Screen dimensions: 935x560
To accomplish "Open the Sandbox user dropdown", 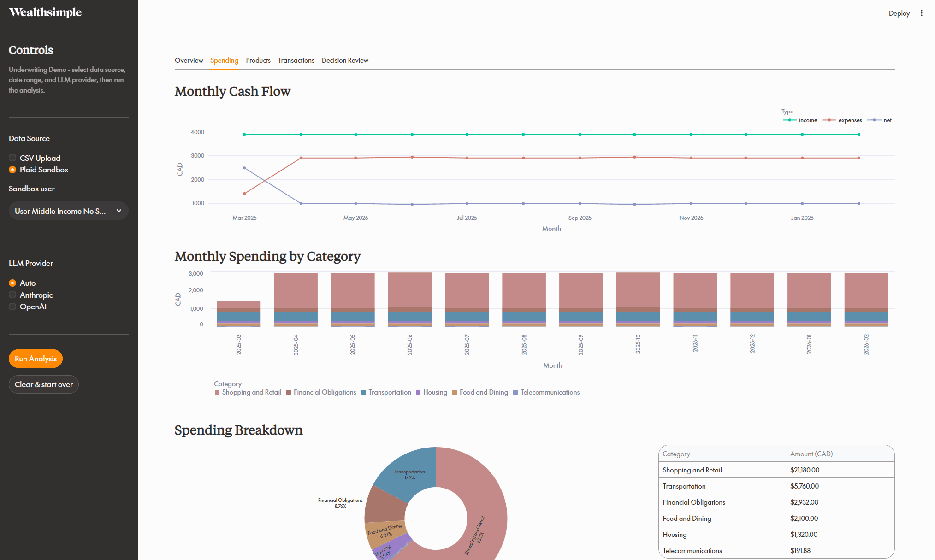I will pos(69,211).
